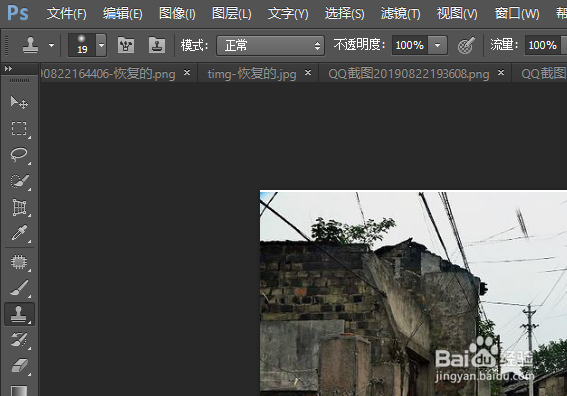The width and height of the screenshot is (567, 396).
Task: Select the Rectangular Marquee tool
Action: pyautogui.click(x=19, y=128)
